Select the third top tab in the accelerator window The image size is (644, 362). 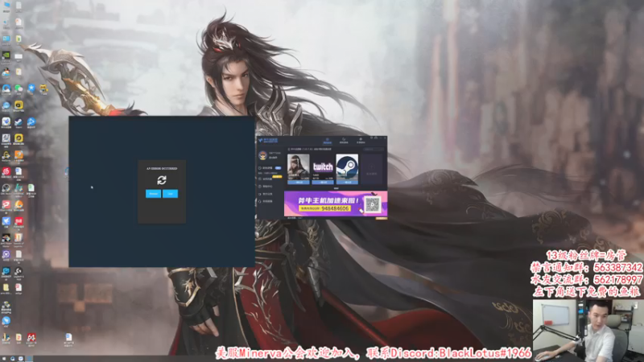pyautogui.click(x=361, y=141)
